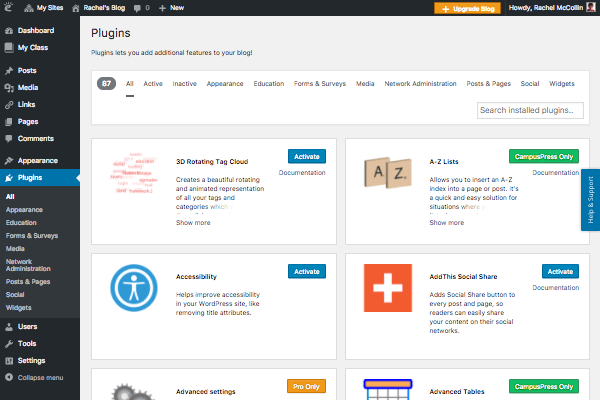Viewport: 600px width, 400px height.
Task: Open Comments icon in sidebar
Action: point(9,139)
